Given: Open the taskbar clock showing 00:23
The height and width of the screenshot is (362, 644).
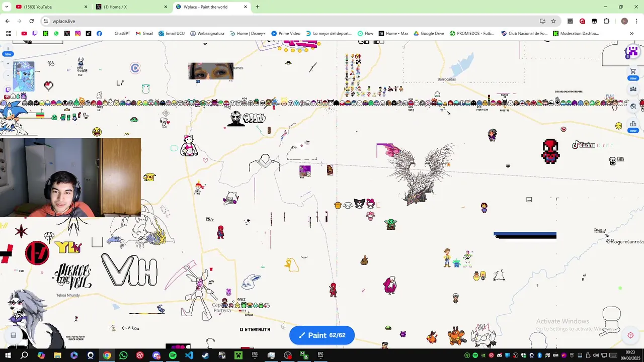Looking at the screenshot, I should 630,355.
